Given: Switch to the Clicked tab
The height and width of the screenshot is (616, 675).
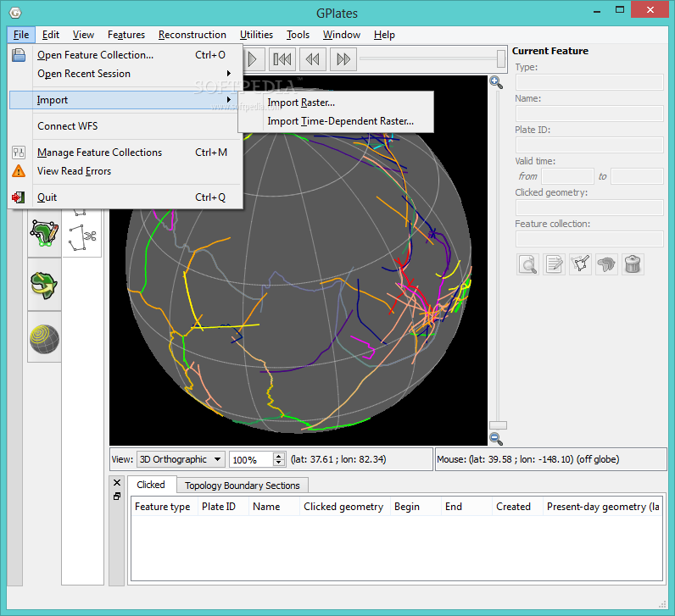Looking at the screenshot, I should tap(151, 485).
